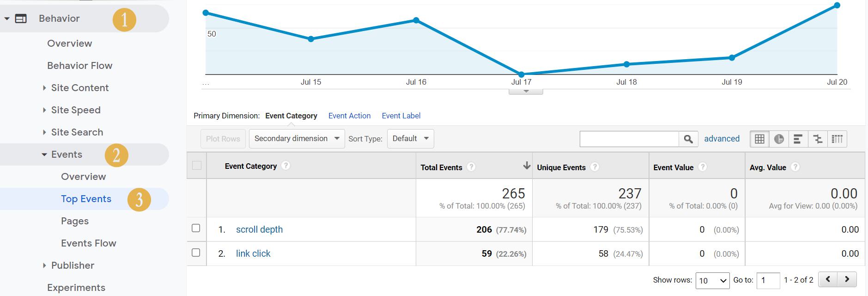Click the Jul 17 data point on chart
This screenshot has height=296, width=868.
[x=521, y=74]
